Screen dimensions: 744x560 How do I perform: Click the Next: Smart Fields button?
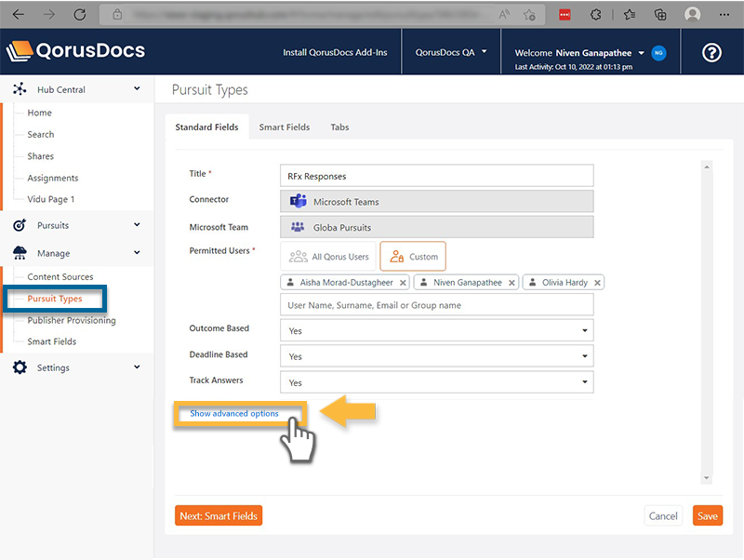(x=219, y=515)
